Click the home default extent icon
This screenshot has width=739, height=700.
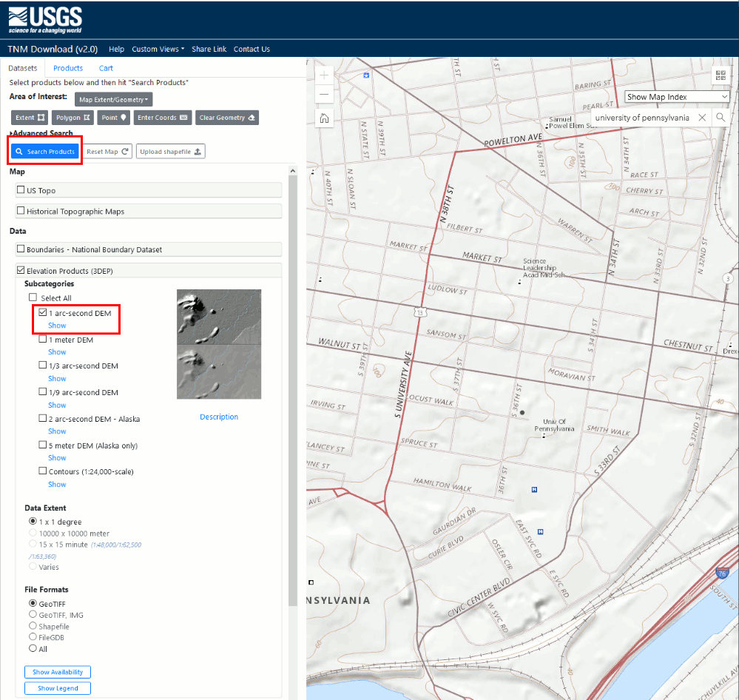click(324, 118)
